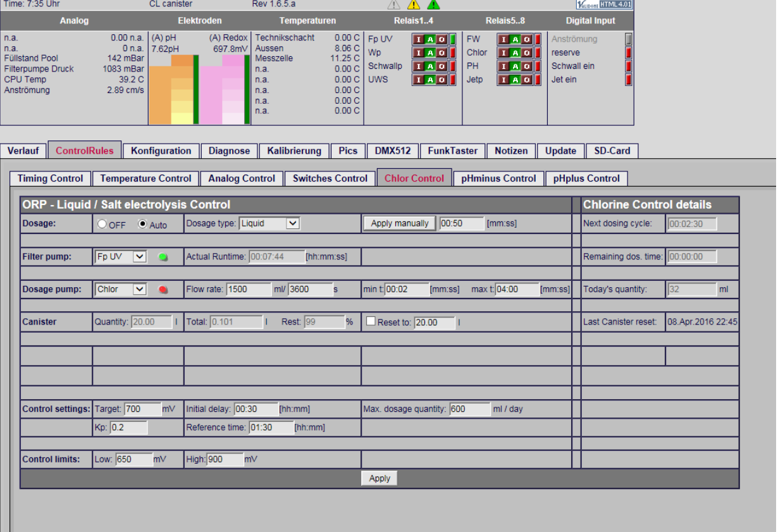Click the Max. dosage quantity field
778x532 pixels.
(x=470, y=409)
